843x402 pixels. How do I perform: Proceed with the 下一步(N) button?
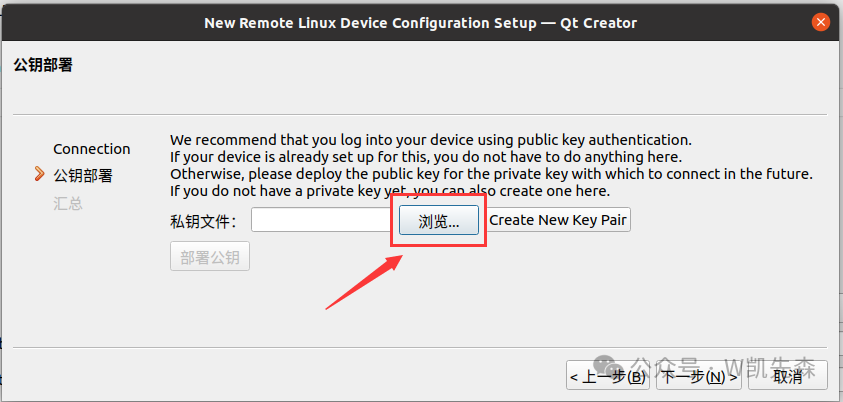tap(699, 376)
